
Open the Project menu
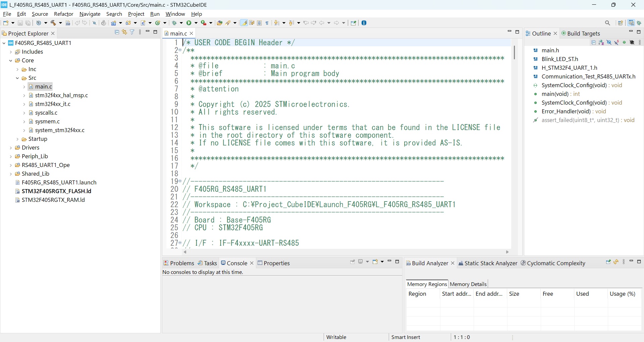[x=136, y=14]
